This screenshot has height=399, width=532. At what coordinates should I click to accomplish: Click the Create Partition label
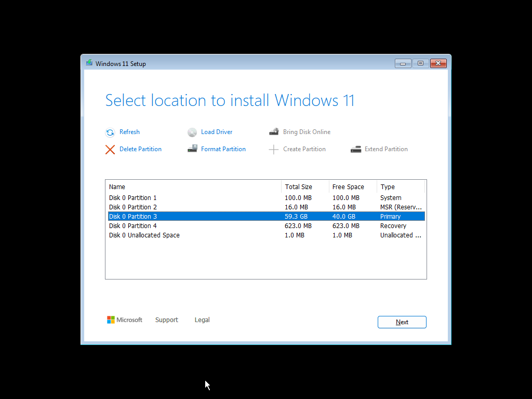[x=304, y=149]
